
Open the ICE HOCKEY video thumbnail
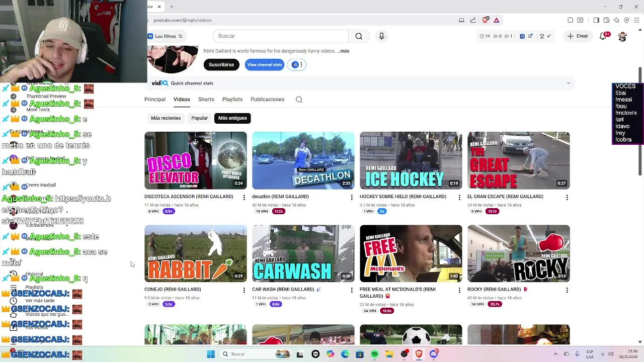click(411, 161)
